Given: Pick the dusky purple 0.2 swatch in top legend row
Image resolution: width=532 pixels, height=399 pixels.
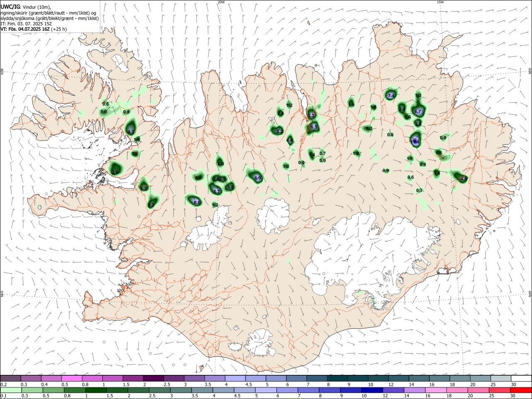Looking at the screenshot, I should click(10, 378).
